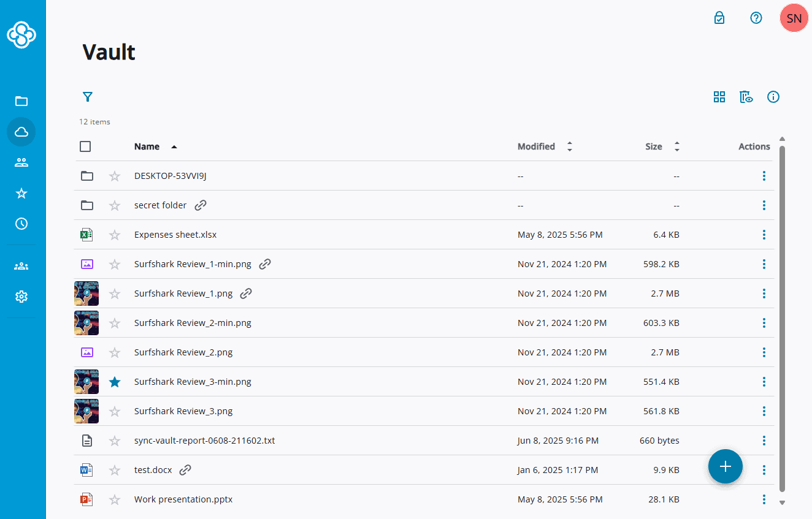Click thumbnail of Surfshark Review_3-min.png

[86, 382]
